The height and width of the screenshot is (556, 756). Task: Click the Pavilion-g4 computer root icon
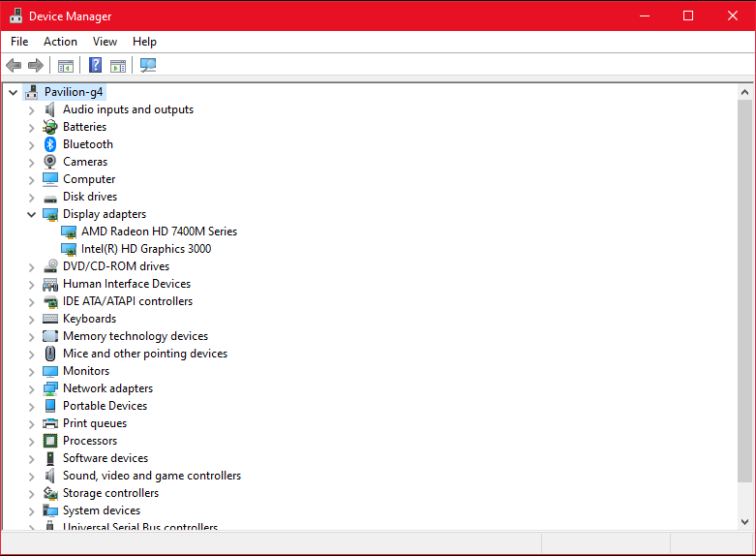coord(32,92)
